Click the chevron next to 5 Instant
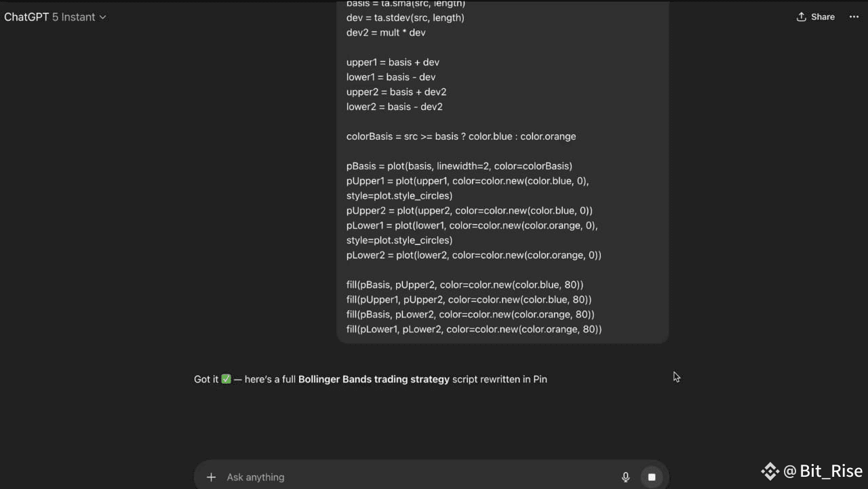 click(102, 18)
